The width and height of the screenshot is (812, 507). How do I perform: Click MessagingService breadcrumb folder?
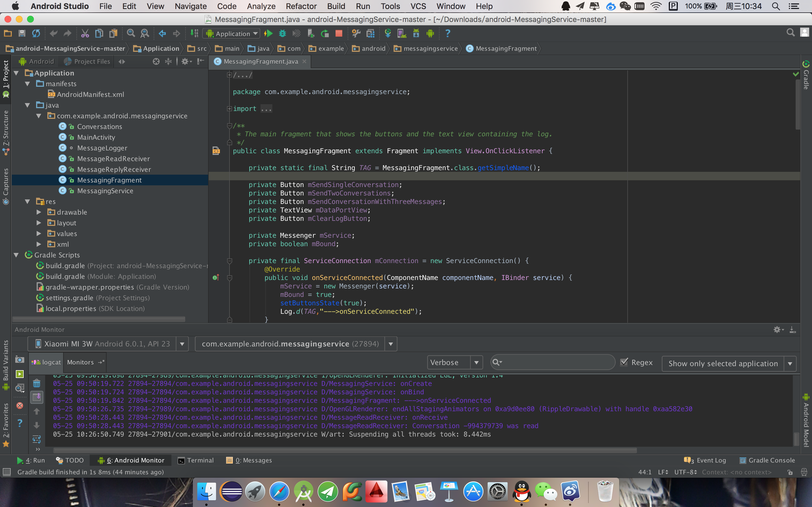426,49
